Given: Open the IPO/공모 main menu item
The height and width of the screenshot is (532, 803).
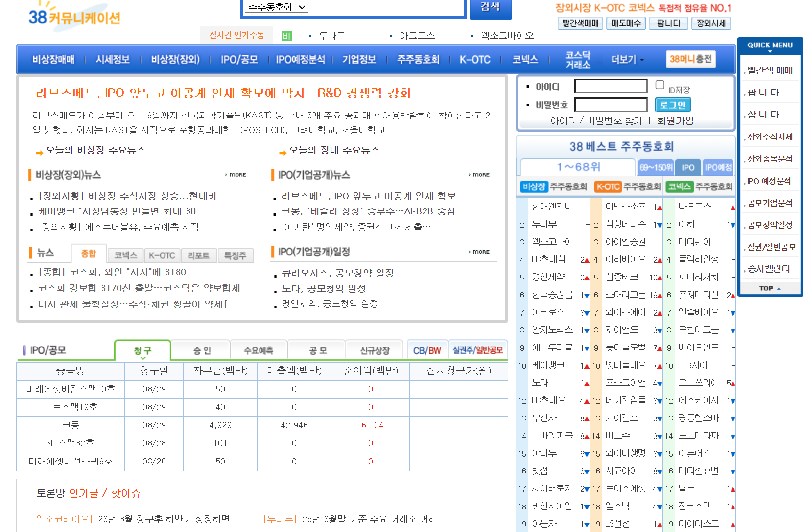Looking at the screenshot, I should [239, 60].
